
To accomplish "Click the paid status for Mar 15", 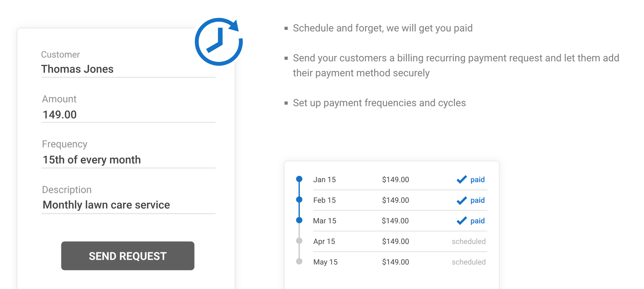I will coord(477,221).
